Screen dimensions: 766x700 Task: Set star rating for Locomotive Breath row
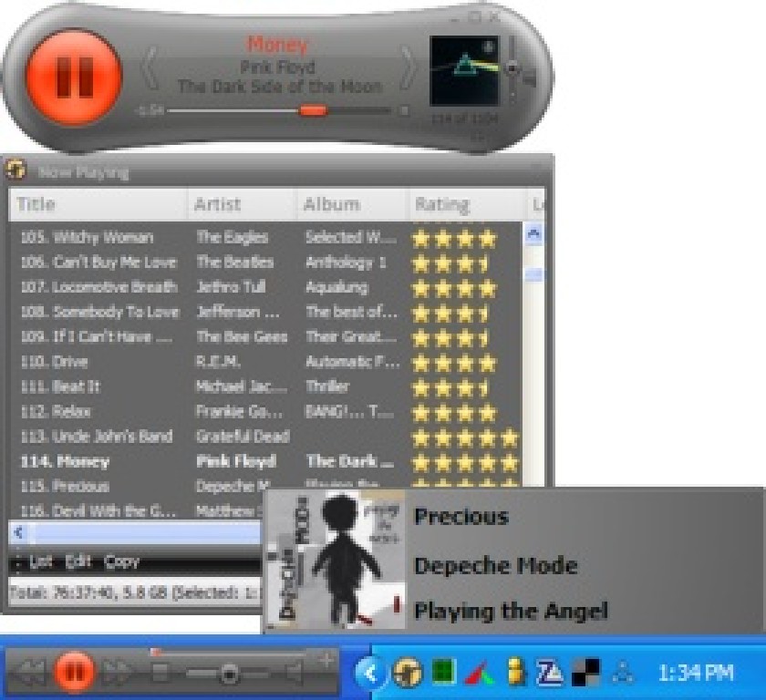point(454,288)
